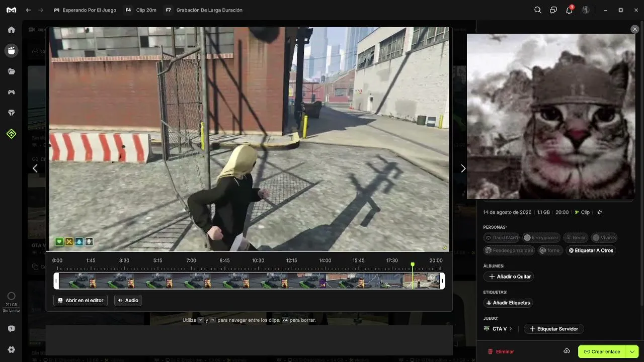The height and width of the screenshot is (362, 644).
Task: Click the '1.1 GB' file size
Action: click(543, 212)
